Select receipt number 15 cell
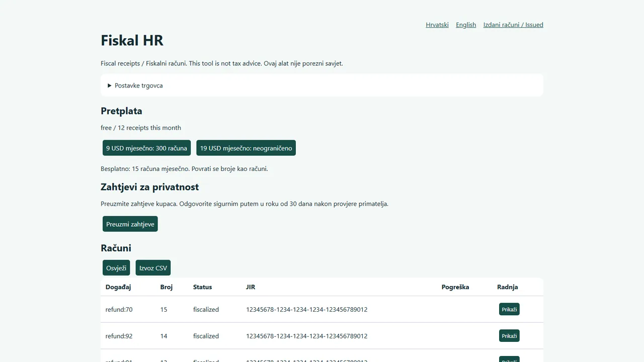This screenshot has height=362, width=644. [164, 309]
